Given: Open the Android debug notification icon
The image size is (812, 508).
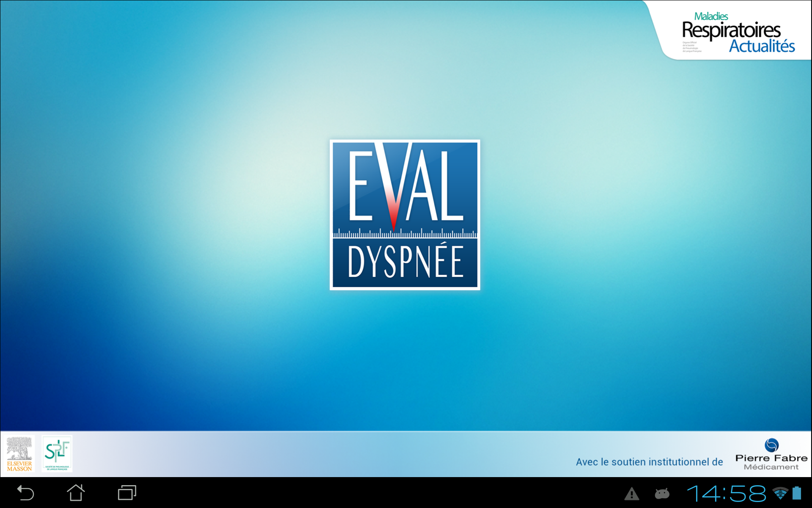Looking at the screenshot, I should [662, 494].
